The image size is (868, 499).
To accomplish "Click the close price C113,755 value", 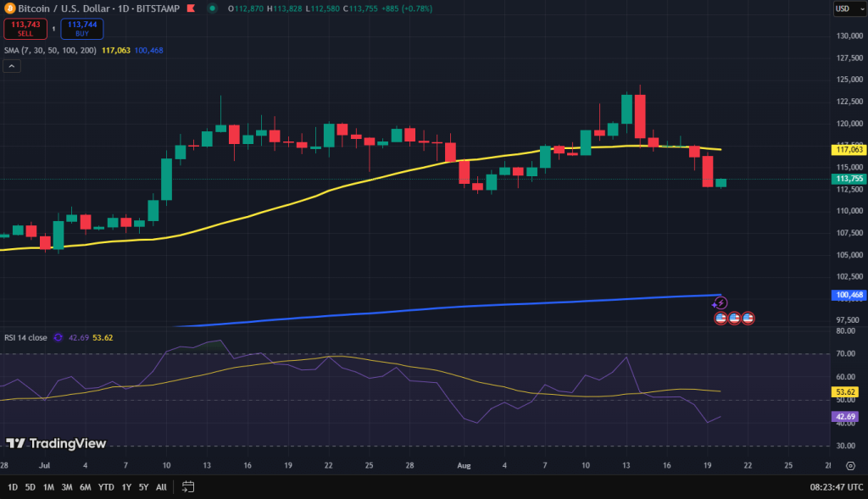I will click(x=360, y=8).
